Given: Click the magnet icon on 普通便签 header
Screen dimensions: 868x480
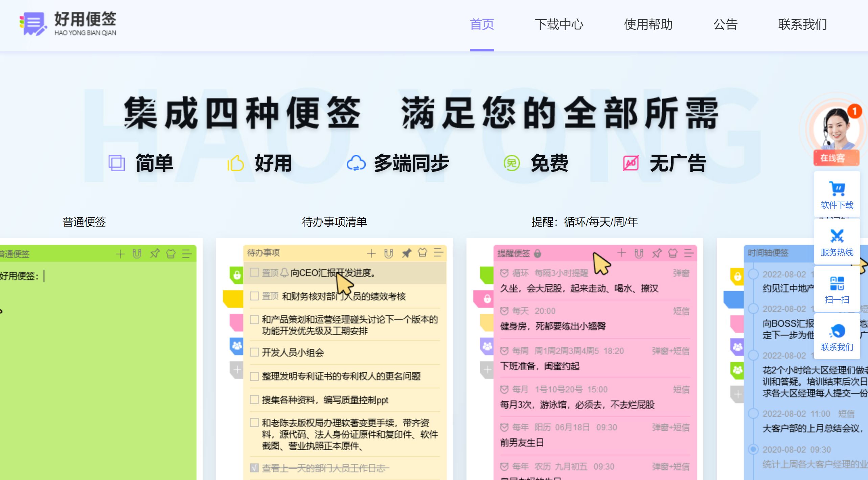Looking at the screenshot, I should 137,254.
